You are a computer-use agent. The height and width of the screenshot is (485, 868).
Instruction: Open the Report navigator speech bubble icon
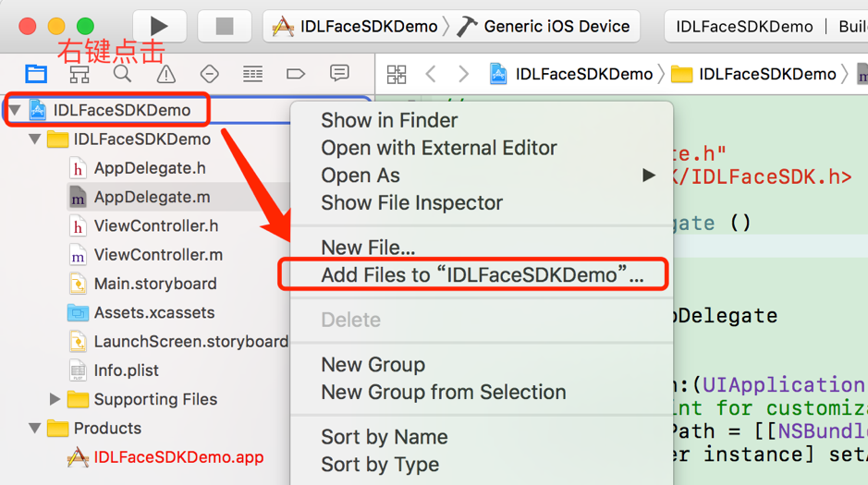coord(339,73)
